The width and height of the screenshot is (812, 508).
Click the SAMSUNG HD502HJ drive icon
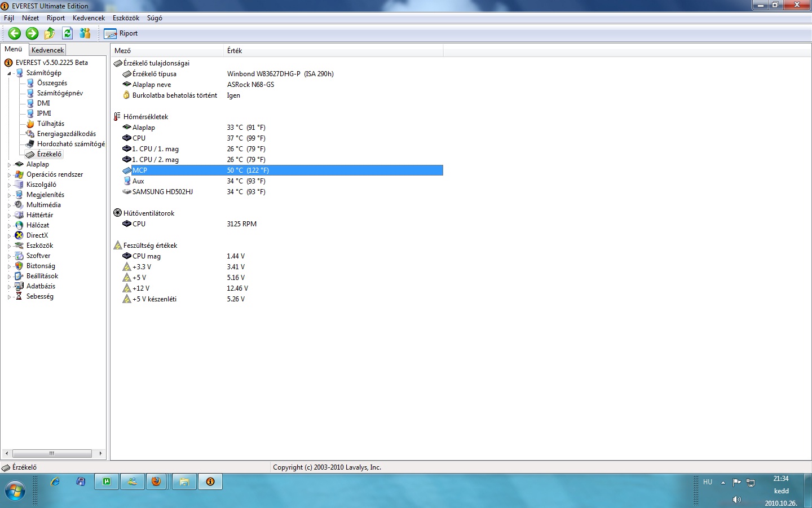(127, 192)
